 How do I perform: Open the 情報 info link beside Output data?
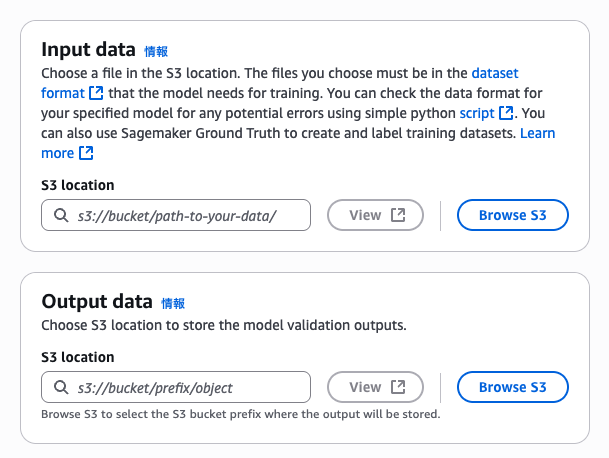[173, 303]
